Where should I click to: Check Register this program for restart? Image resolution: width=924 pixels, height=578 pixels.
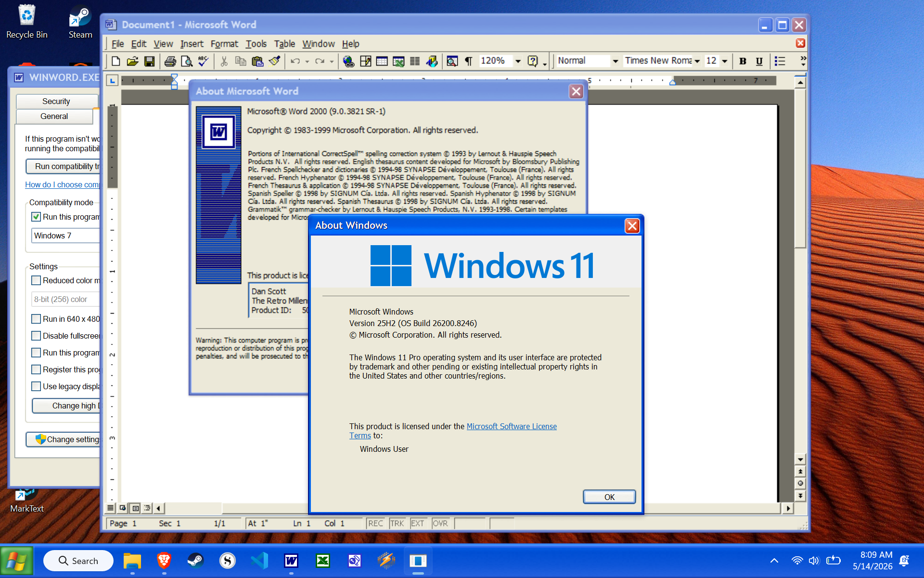coord(36,369)
